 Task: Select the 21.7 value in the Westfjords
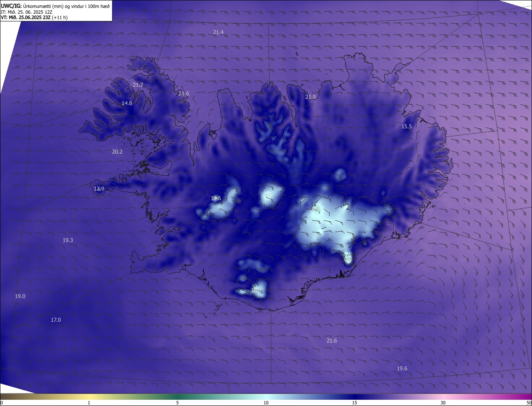(138, 85)
